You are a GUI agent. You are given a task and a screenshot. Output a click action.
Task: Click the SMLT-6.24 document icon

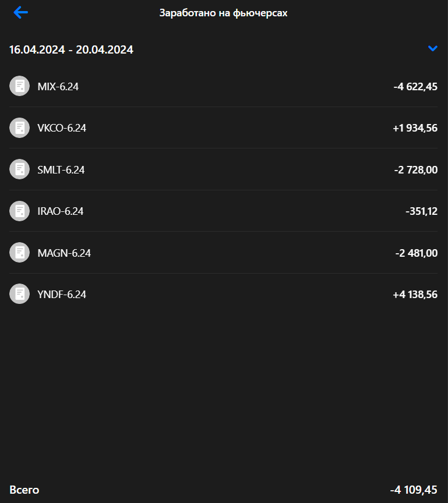tap(20, 169)
